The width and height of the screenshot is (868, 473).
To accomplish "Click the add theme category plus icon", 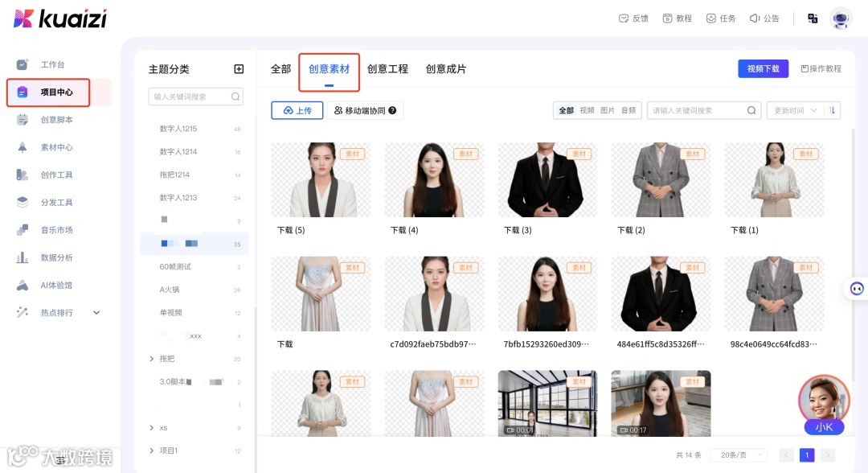I will pos(238,69).
